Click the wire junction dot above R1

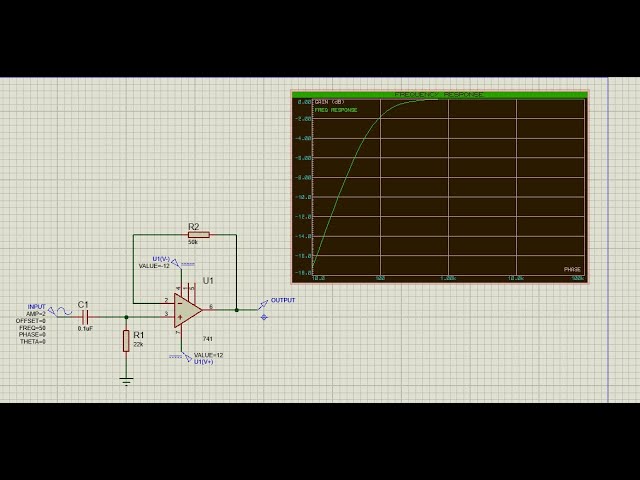pyautogui.click(x=127, y=317)
